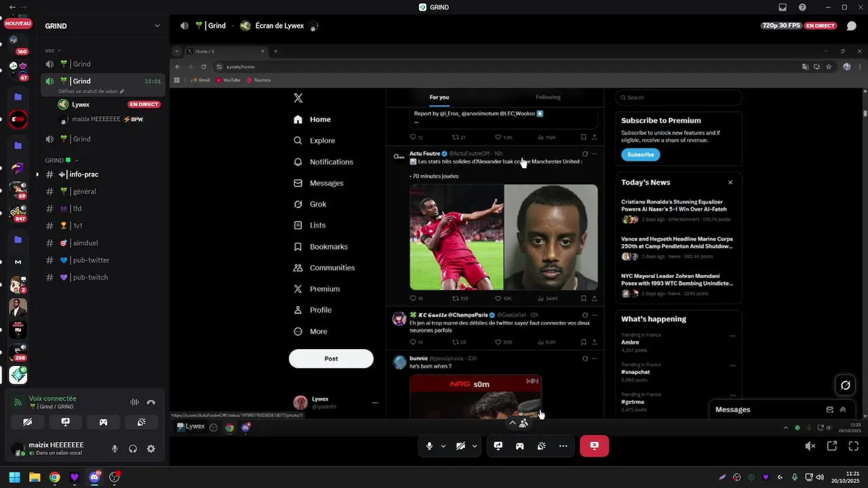The image size is (868, 488).
Task: Toggle camera in the stream control bar
Action: click(x=460, y=446)
